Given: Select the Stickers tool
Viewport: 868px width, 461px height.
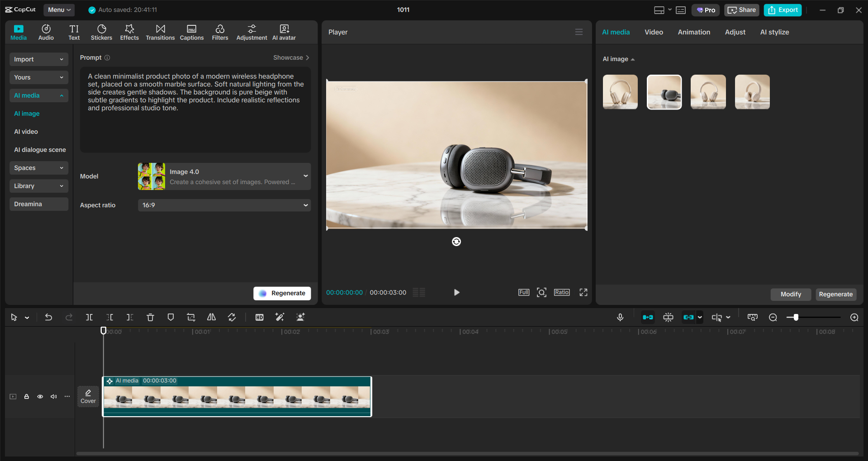Looking at the screenshot, I should pos(101,32).
